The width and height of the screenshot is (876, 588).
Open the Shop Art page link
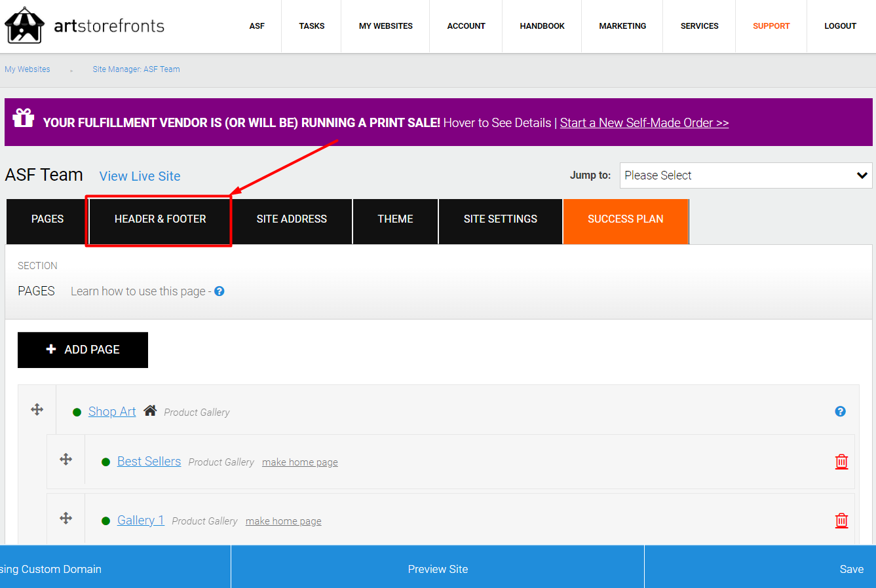point(112,411)
